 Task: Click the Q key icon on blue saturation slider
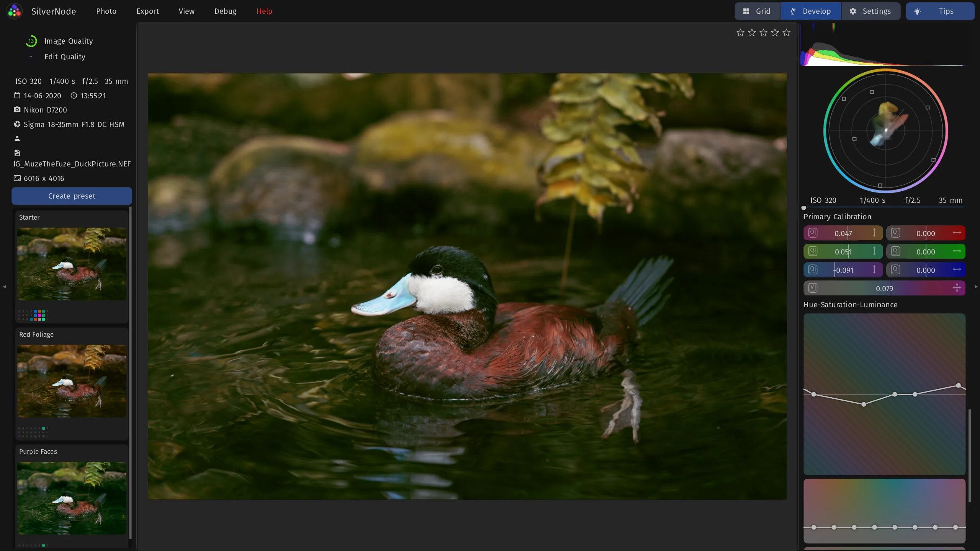[x=895, y=269]
